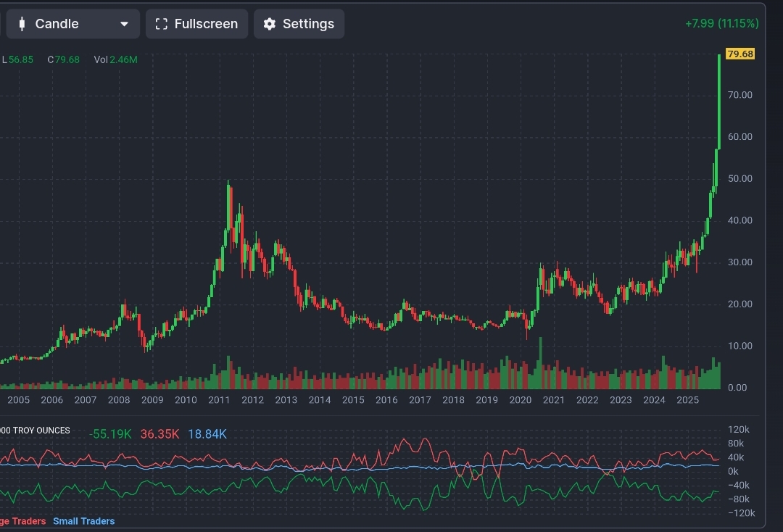Click the 2020 label on time axis
783x532 pixels.
pyautogui.click(x=521, y=400)
